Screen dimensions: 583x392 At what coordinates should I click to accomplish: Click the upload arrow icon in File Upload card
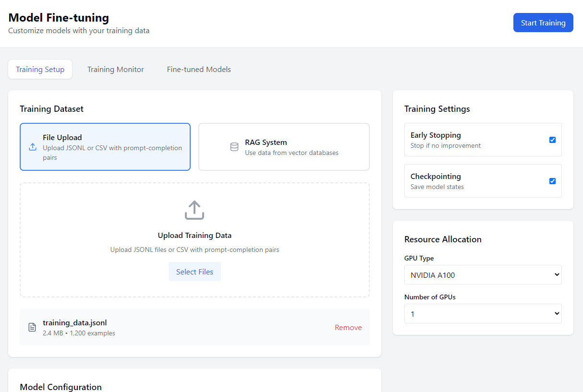pyautogui.click(x=33, y=147)
